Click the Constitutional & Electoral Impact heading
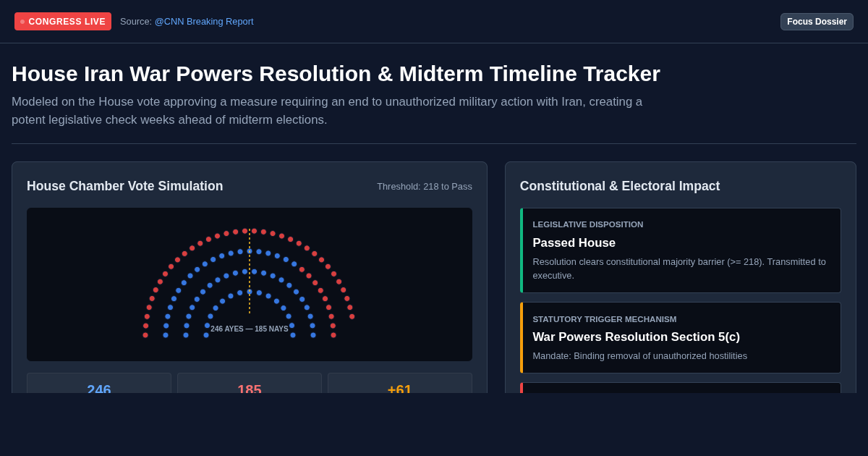This screenshot has width=868, height=456. pos(620,186)
